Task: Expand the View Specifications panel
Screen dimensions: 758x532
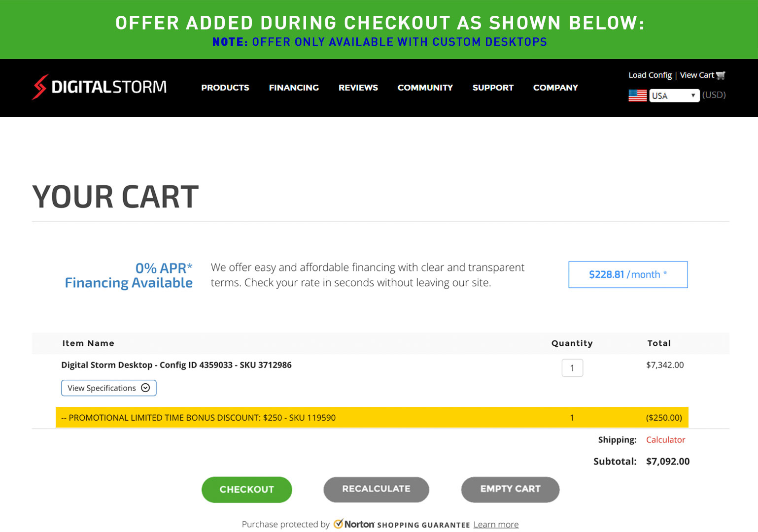Action: coord(108,388)
